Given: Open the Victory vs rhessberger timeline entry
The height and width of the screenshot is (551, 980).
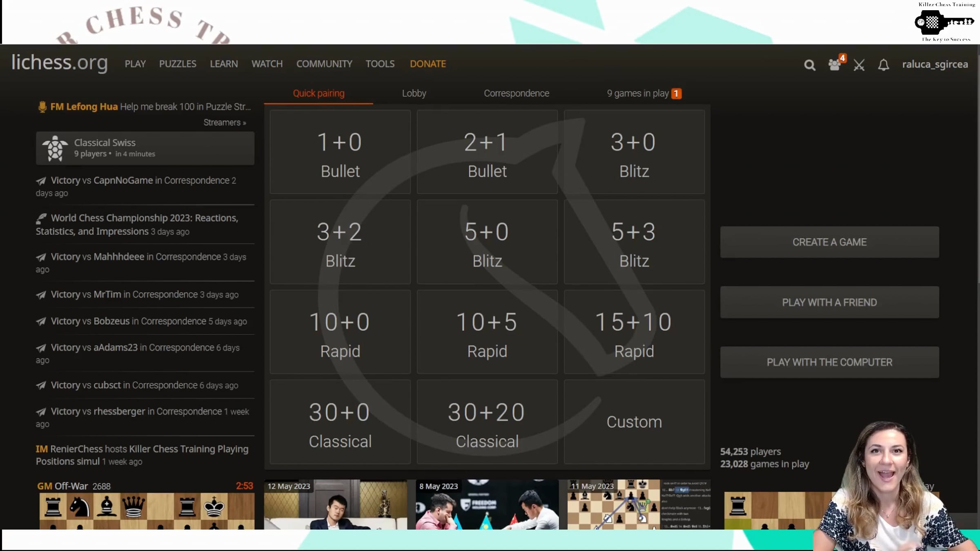Looking at the screenshot, I should tap(143, 418).
